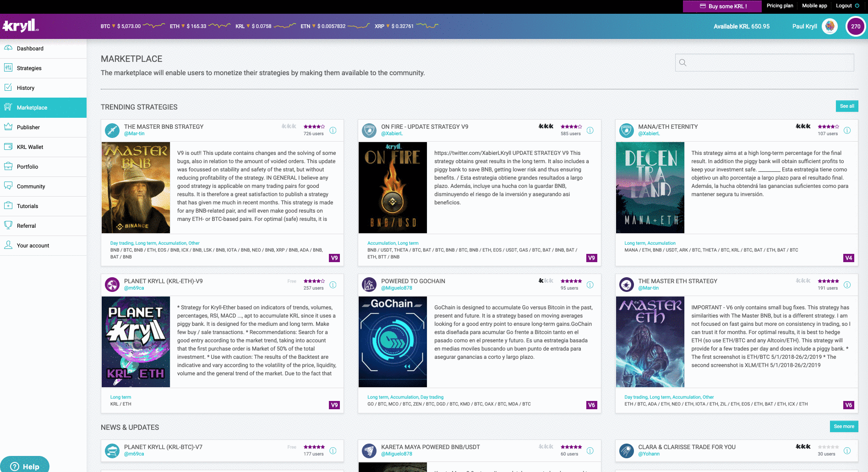Open the Master ETH strategy thumbnail

point(650,342)
